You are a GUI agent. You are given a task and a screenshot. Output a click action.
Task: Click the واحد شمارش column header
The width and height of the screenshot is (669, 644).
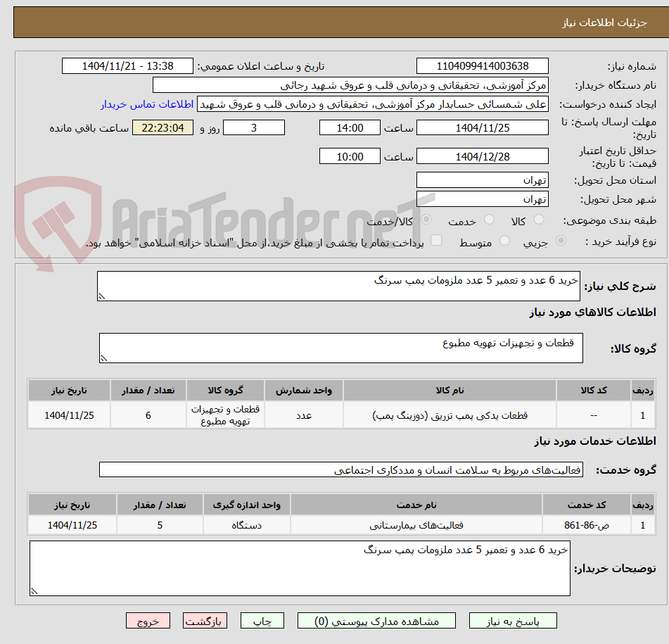coord(304,390)
